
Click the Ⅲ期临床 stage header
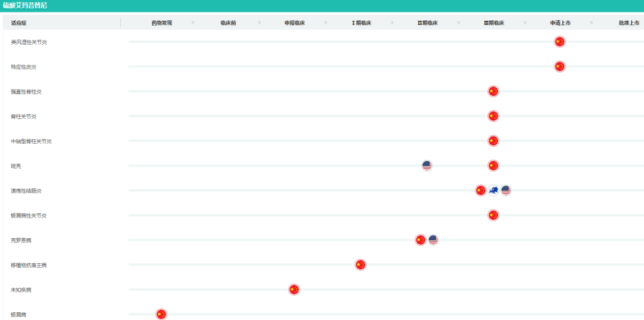coord(494,23)
